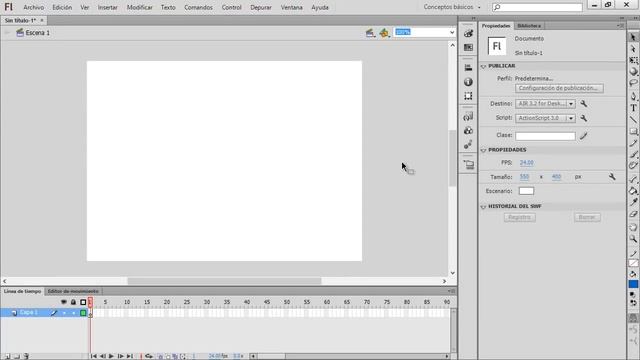Click wrench icon beside Tamaño size
This screenshot has width=640, height=360.
(x=612, y=177)
